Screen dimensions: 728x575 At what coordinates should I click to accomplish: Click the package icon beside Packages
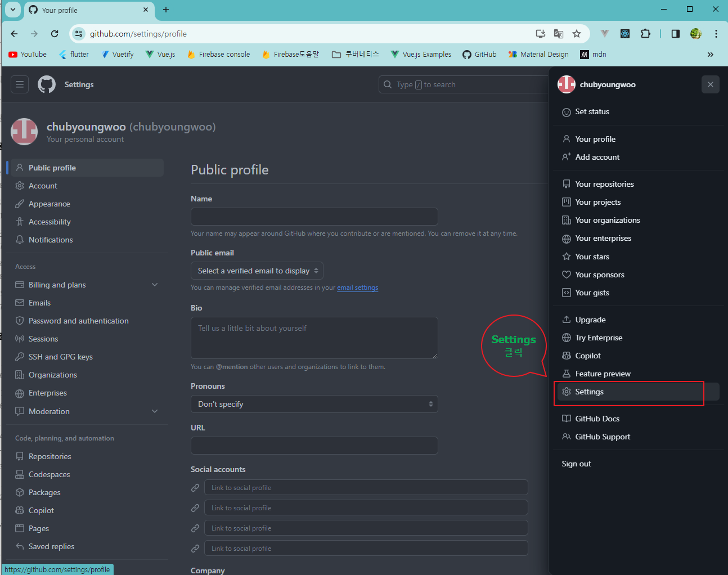[x=20, y=492]
